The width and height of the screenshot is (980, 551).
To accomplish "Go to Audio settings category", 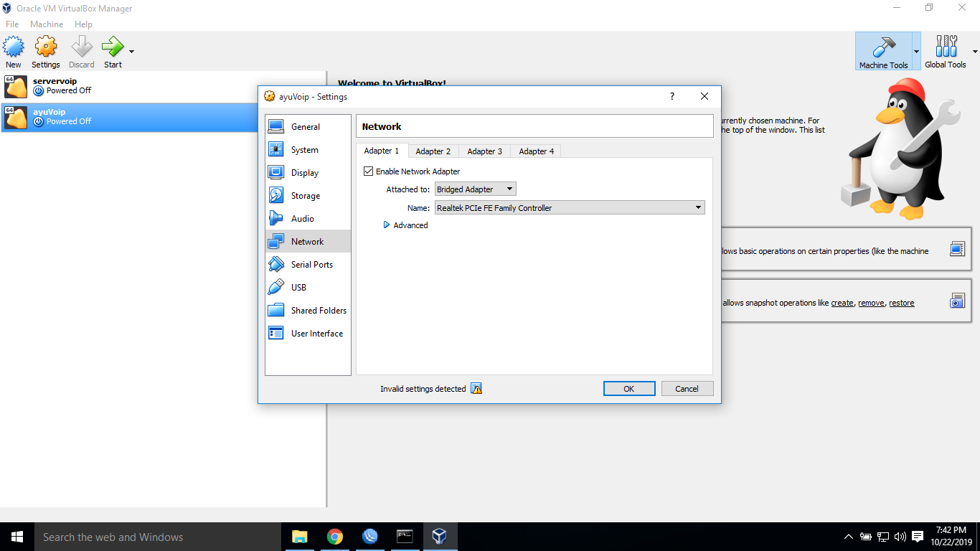I will click(308, 219).
